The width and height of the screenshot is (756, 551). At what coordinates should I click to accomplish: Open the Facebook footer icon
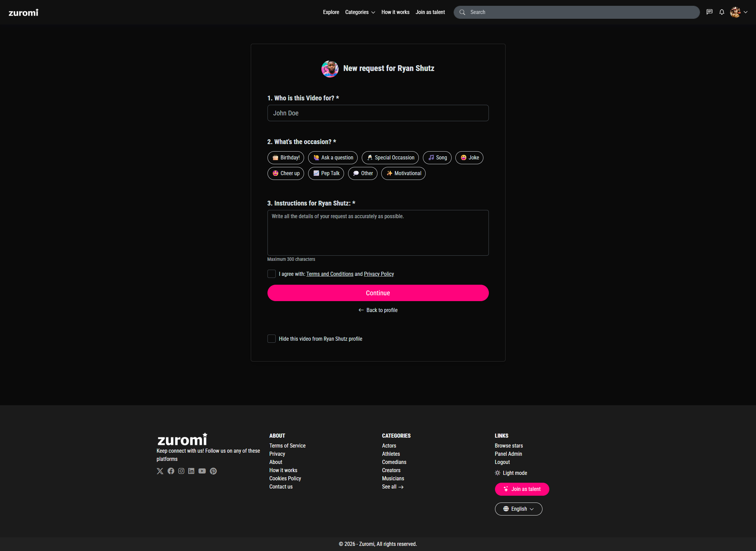[x=171, y=471]
